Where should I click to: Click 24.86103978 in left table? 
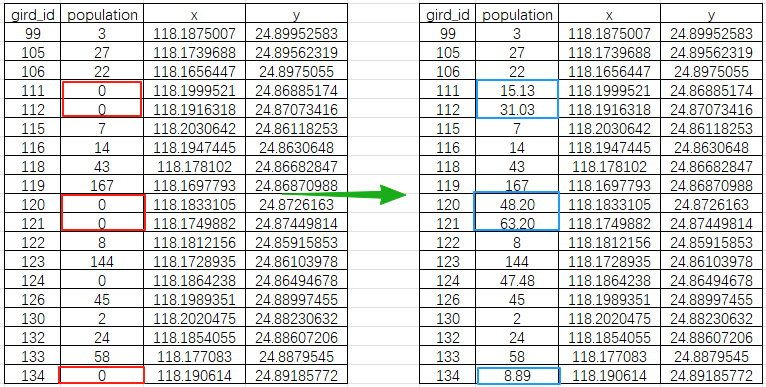296,261
